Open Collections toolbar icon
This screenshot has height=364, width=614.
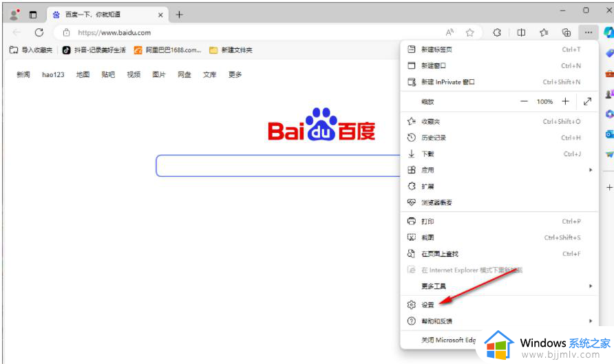point(567,32)
